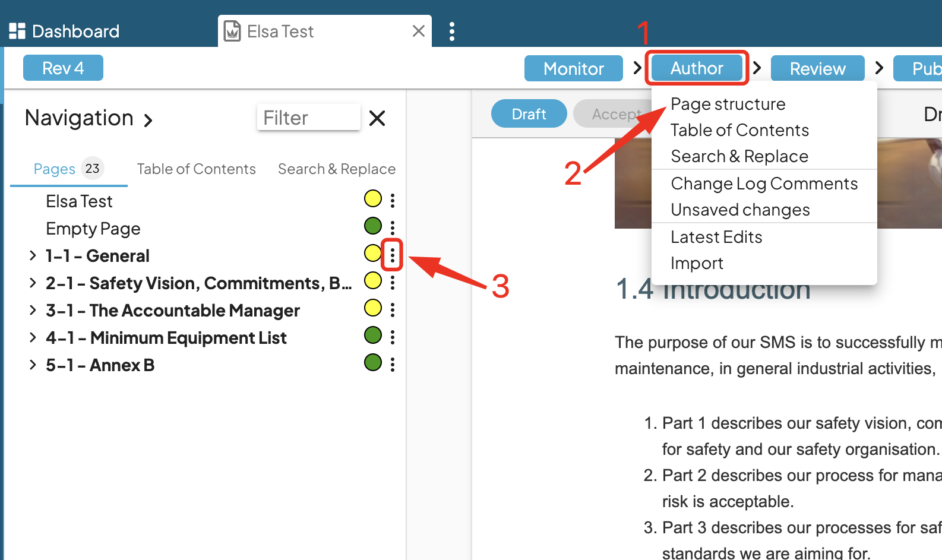Image resolution: width=942 pixels, height=560 pixels.
Task: Select Page structure from Author menu
Action: [728, 104]
